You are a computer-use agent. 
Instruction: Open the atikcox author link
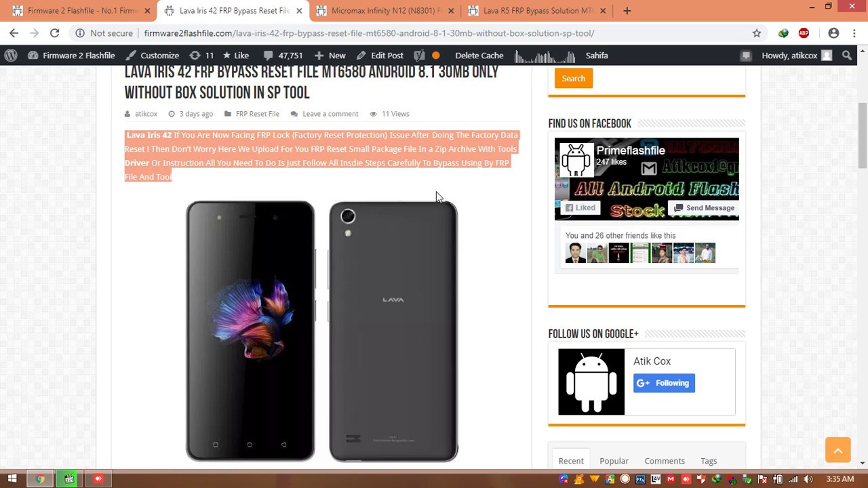[x=146, y=114]
